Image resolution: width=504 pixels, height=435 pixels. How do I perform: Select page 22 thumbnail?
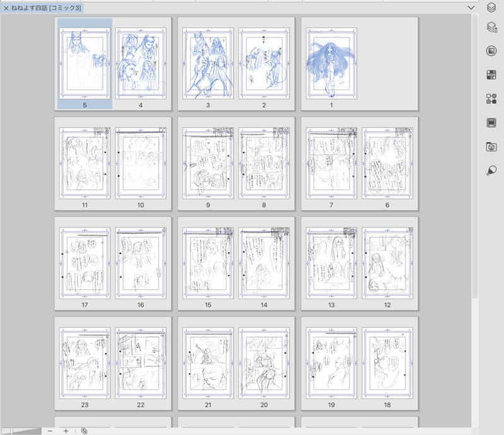(x=141, y=363)
